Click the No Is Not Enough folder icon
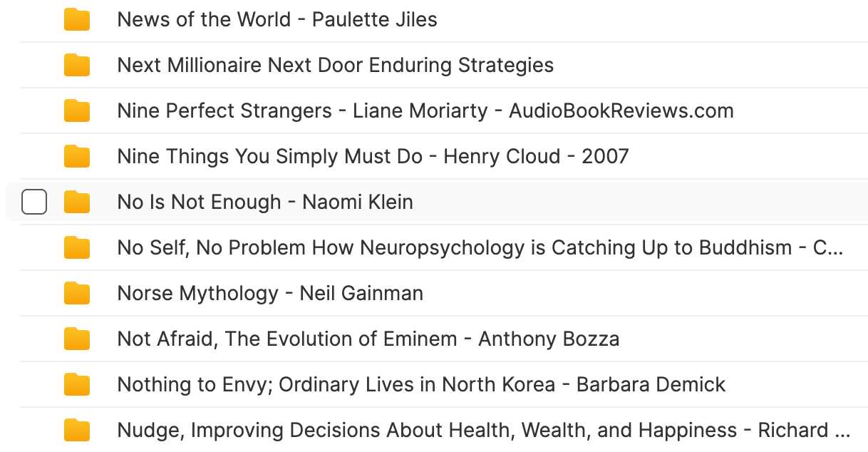This screenshot has height=452, width=868. [x=77, y=202]
